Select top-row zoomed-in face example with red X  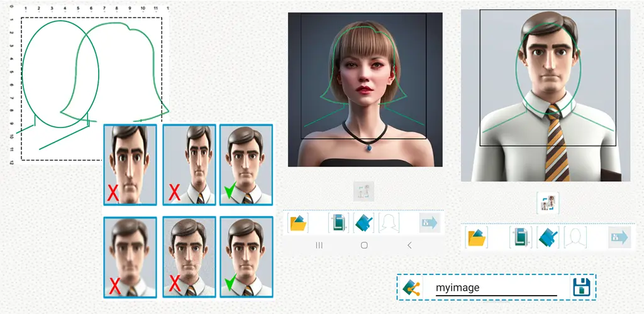(x=130, y=165)
